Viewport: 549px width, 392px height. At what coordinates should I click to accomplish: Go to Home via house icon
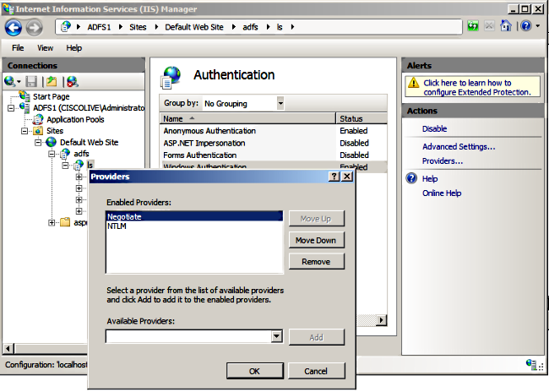pos(506,25)
